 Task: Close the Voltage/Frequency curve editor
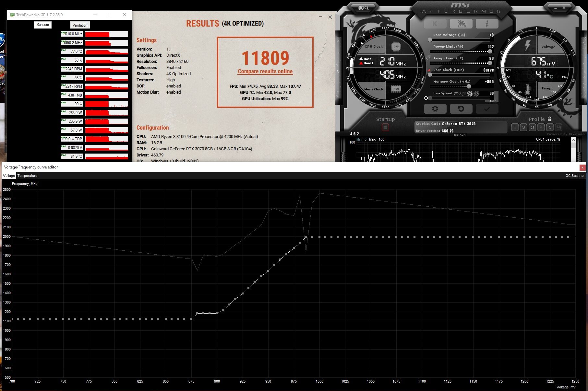coord(582,167)
